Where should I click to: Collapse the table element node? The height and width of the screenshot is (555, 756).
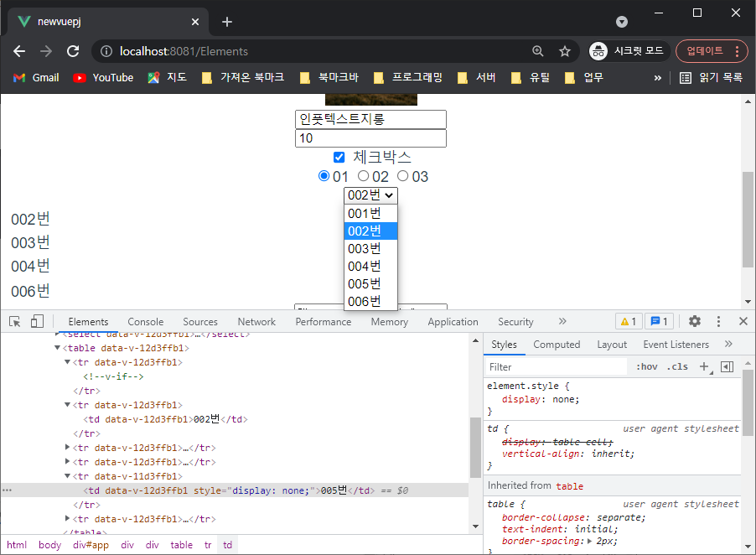coord(57,348)
